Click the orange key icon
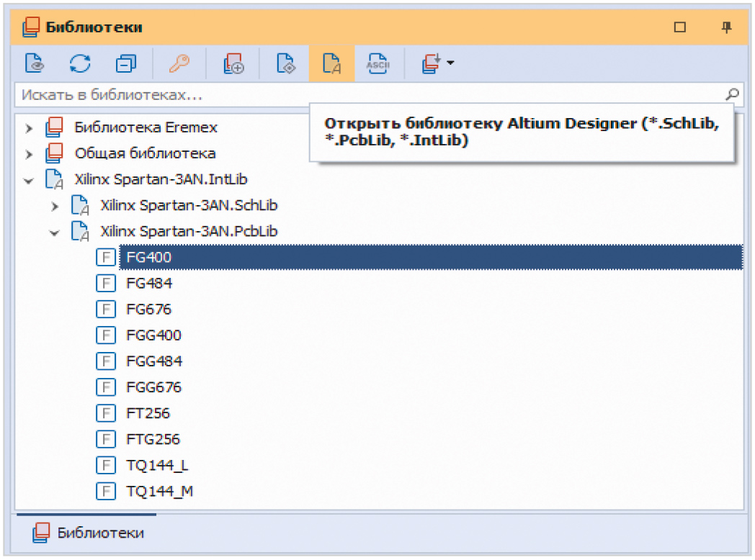The image size is (755, 560). [x=179, y=63]
